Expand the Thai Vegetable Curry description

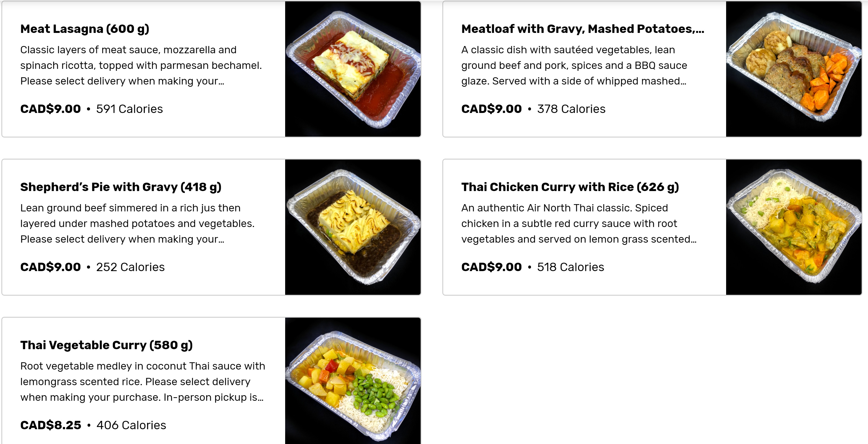(x=142, y=382)
